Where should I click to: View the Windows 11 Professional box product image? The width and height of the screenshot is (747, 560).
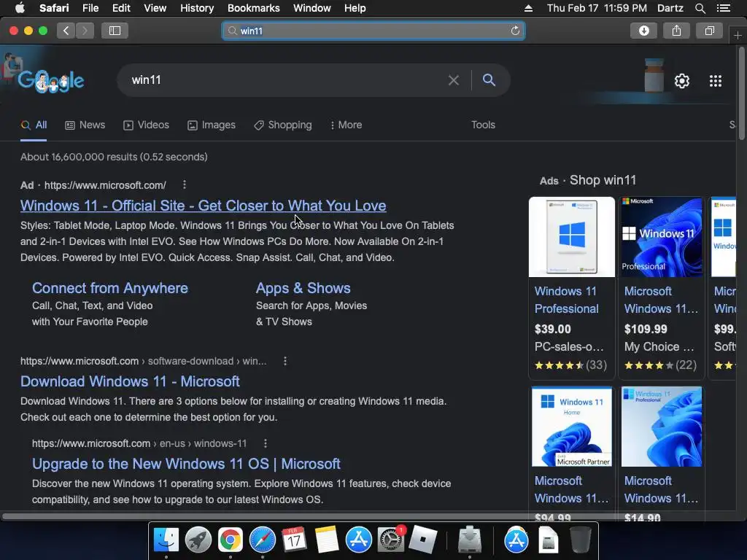point(572,237)
